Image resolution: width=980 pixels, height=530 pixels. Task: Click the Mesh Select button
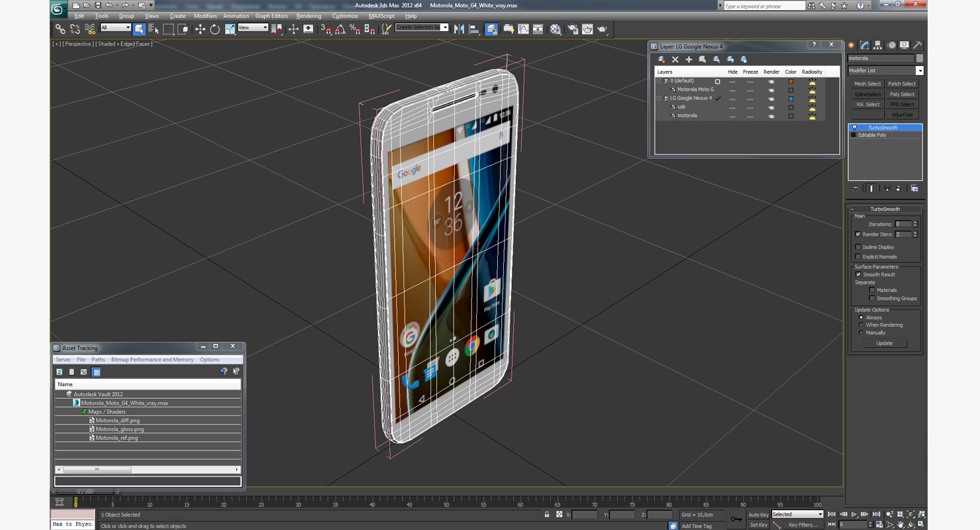click(867, 84)
